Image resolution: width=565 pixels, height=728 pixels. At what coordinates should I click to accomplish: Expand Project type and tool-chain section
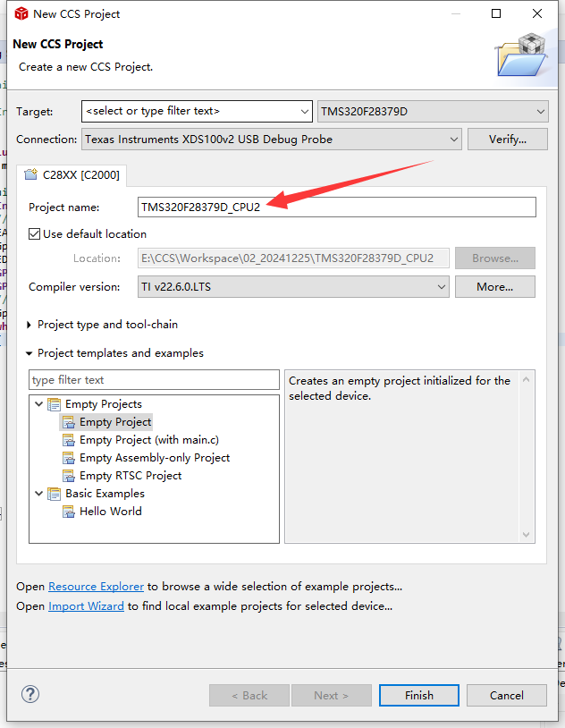point(29,325)
